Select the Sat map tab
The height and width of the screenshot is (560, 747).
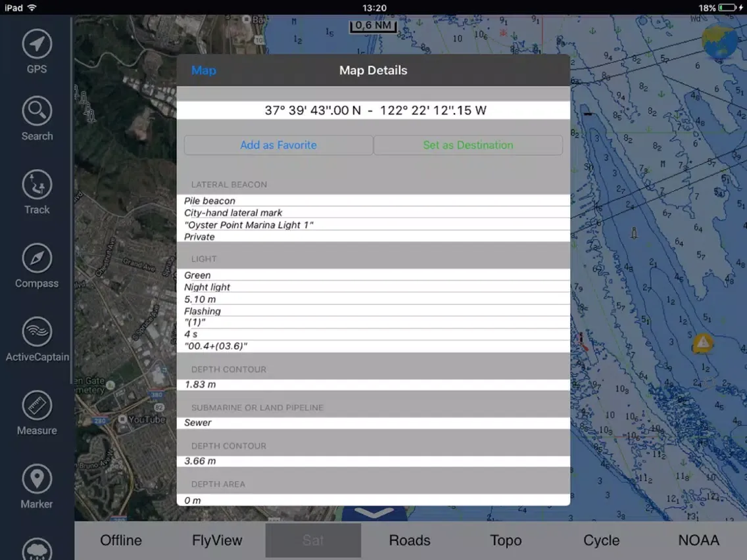click(313, 540)
